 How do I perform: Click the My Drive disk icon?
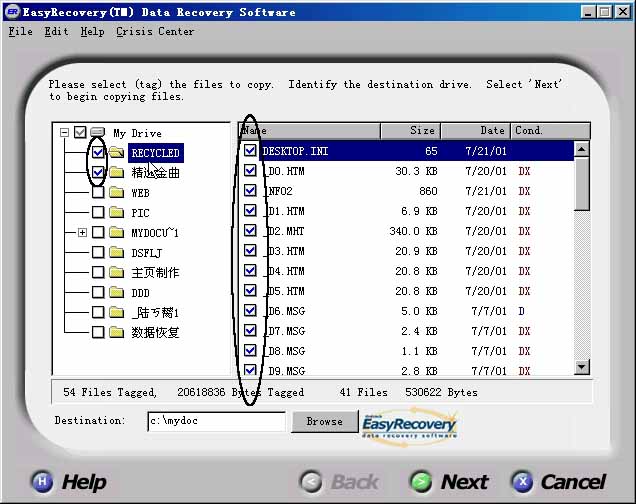point(97,132)
